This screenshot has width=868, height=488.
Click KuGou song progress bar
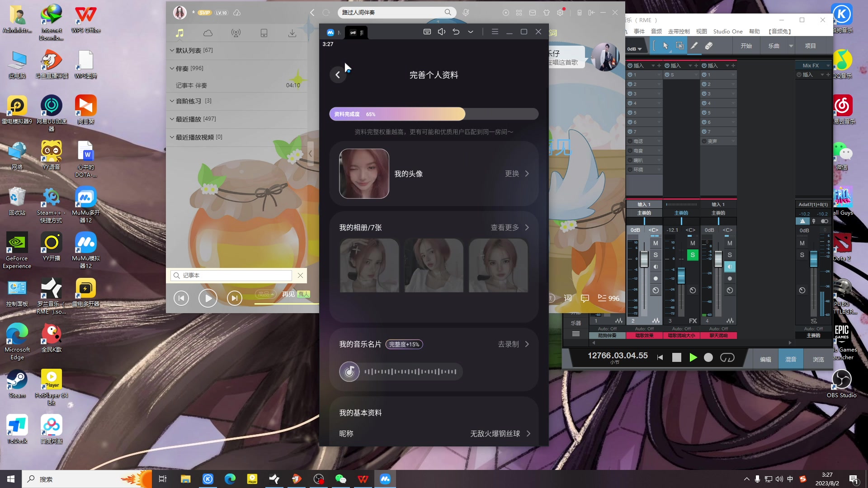287,304
